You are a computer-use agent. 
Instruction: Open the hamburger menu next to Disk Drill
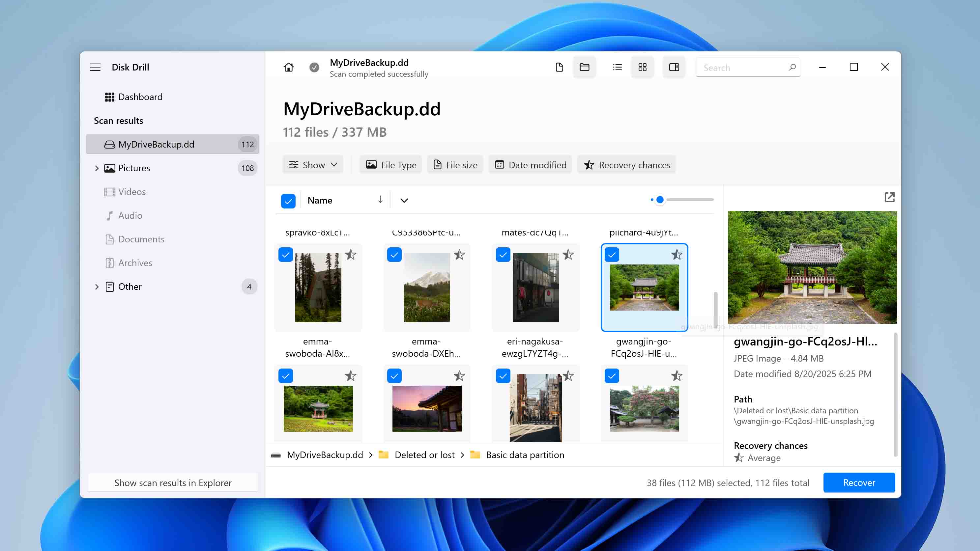click(95, 67)
